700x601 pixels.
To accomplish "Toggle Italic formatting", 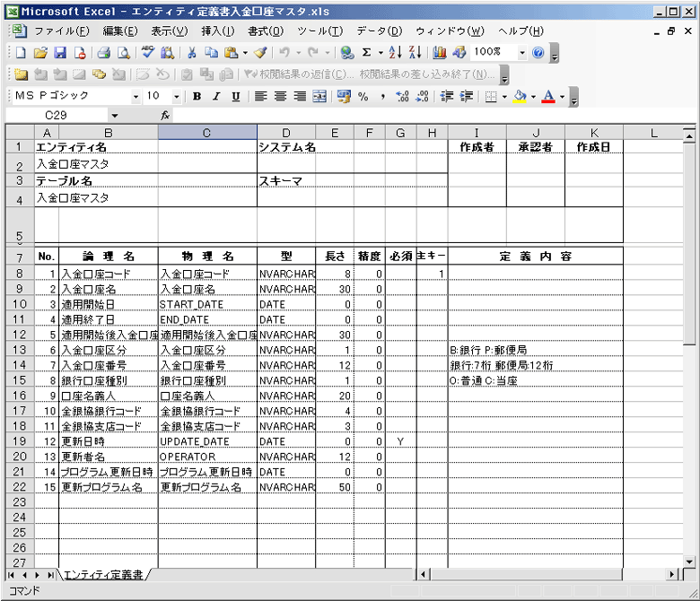I will [x=216, y=96].
